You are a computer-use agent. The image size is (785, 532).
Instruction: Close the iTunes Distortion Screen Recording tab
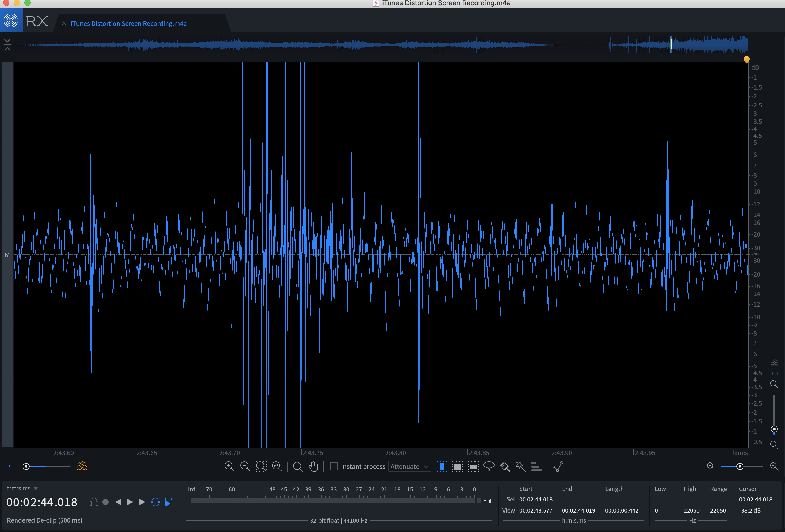64,23
